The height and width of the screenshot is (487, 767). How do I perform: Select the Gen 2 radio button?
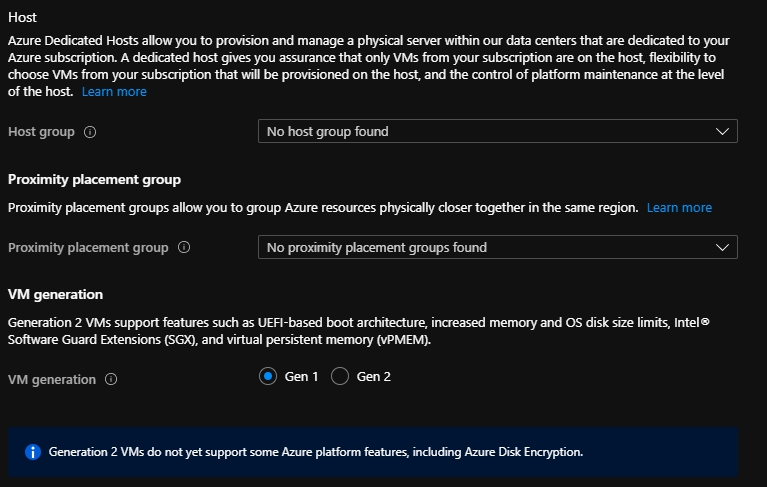coord(339,377)
